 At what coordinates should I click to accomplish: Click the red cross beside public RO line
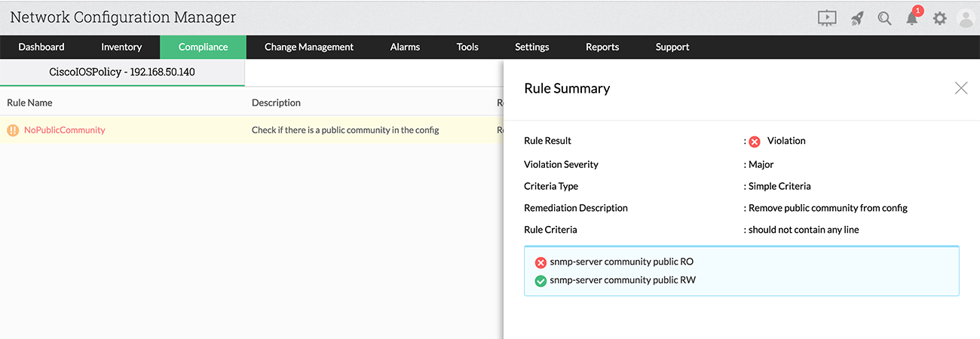pos(541,262)
